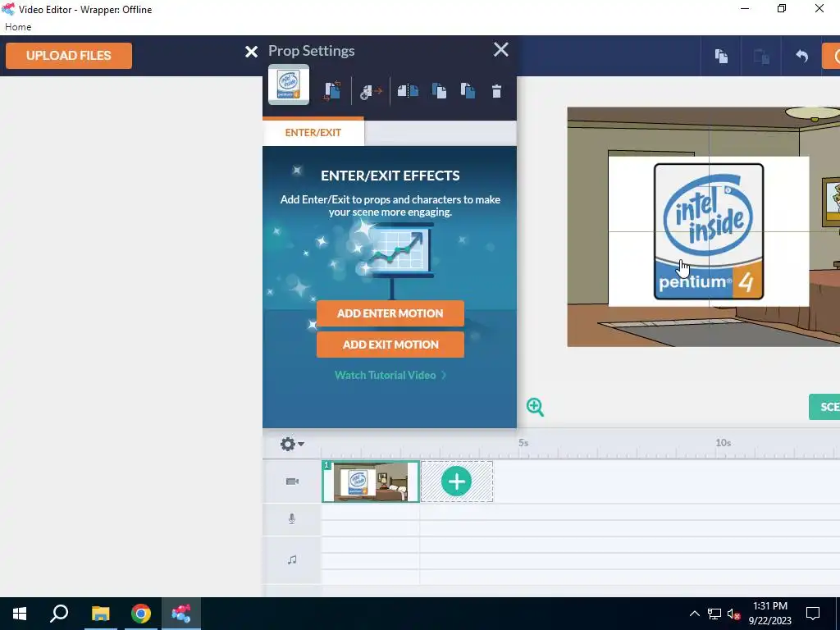Screen dimensions: 840x630
Task: Select the ENTER/EXIT tab
Action: click(x=313, y=132)
